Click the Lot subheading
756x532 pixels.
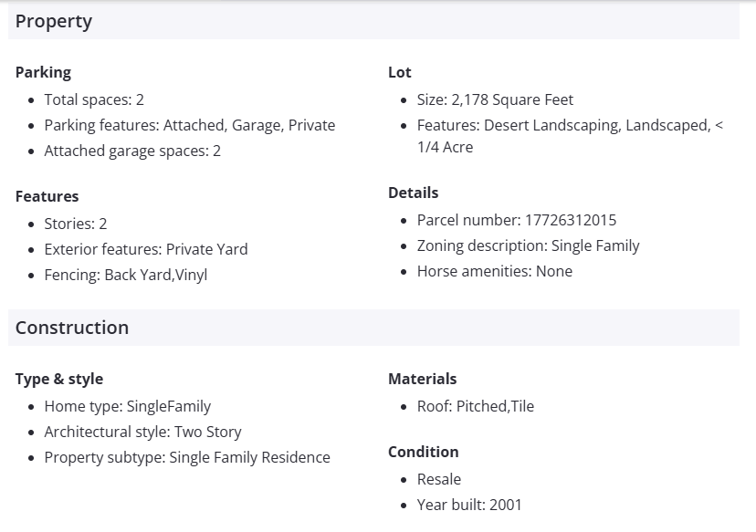400,72
